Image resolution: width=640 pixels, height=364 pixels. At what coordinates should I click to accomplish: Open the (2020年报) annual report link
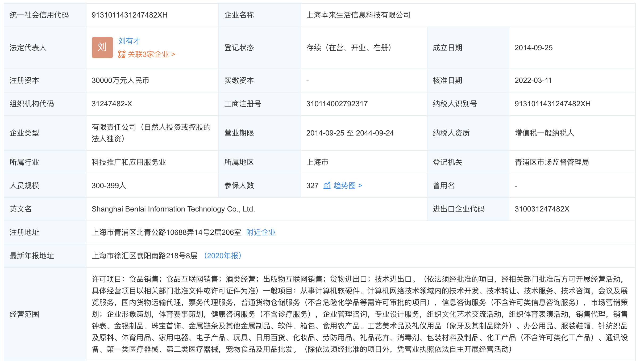222,256
